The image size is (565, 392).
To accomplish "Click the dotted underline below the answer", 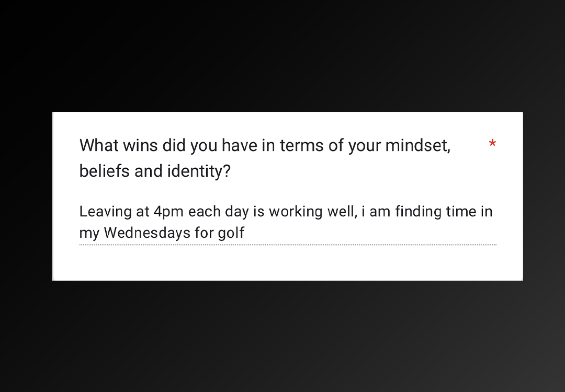I will tap(288, 245).
